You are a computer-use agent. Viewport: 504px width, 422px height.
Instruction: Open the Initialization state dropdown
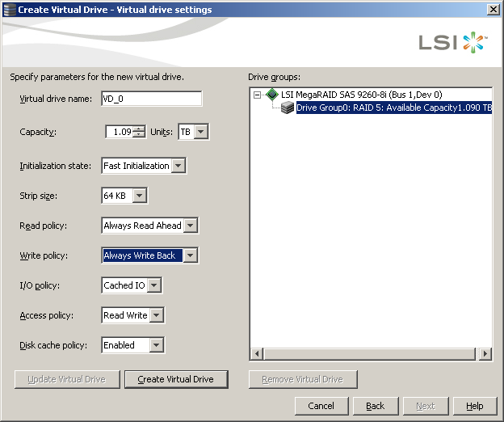[178, 166]
